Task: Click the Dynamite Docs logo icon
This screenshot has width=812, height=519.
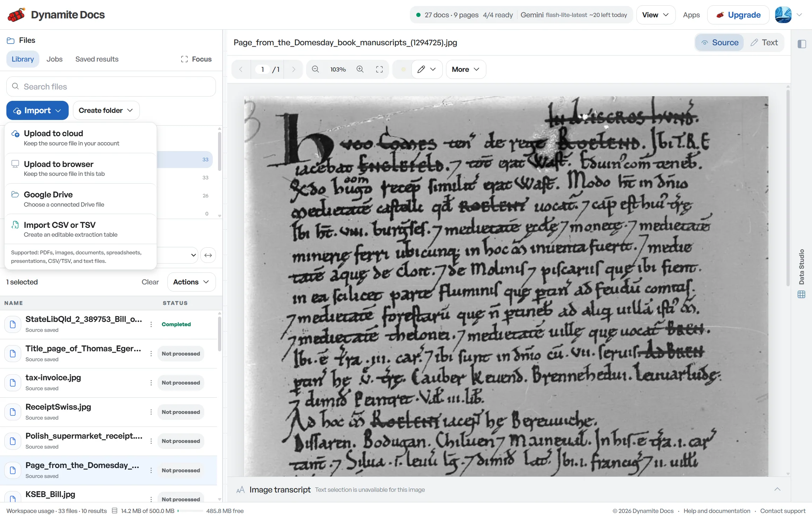Action: [16, 15]
